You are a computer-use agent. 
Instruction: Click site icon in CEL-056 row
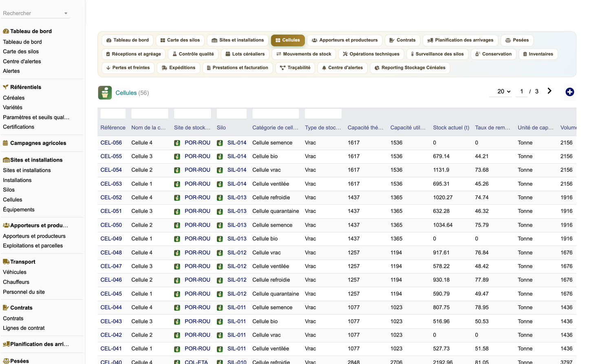coord(177,143)
